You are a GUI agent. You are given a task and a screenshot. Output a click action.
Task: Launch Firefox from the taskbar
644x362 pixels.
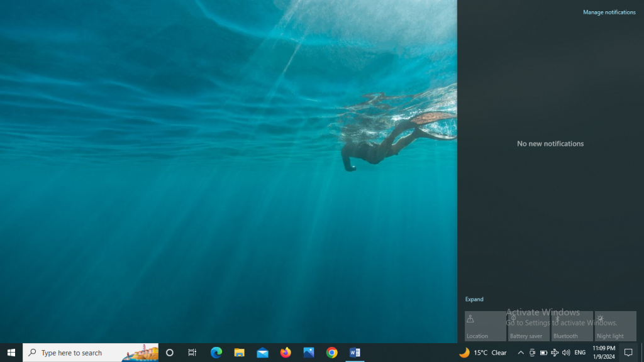(286, 353)
